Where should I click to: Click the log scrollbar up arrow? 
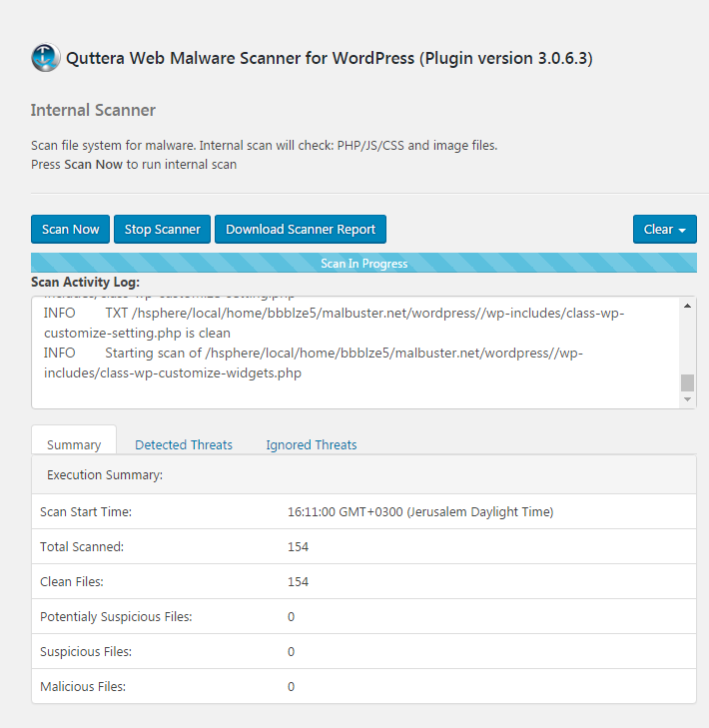[687, 307]
